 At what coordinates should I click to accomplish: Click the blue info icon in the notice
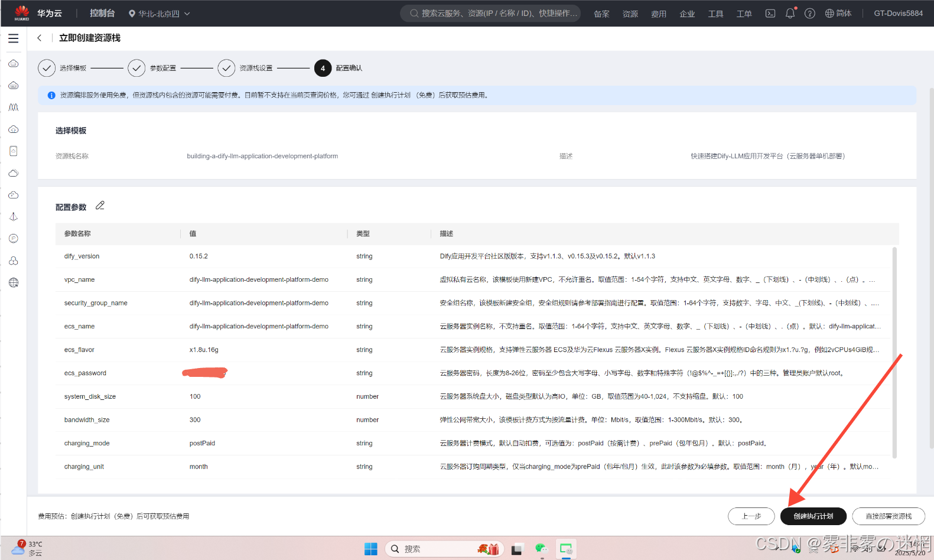click(x=51, y=95)
